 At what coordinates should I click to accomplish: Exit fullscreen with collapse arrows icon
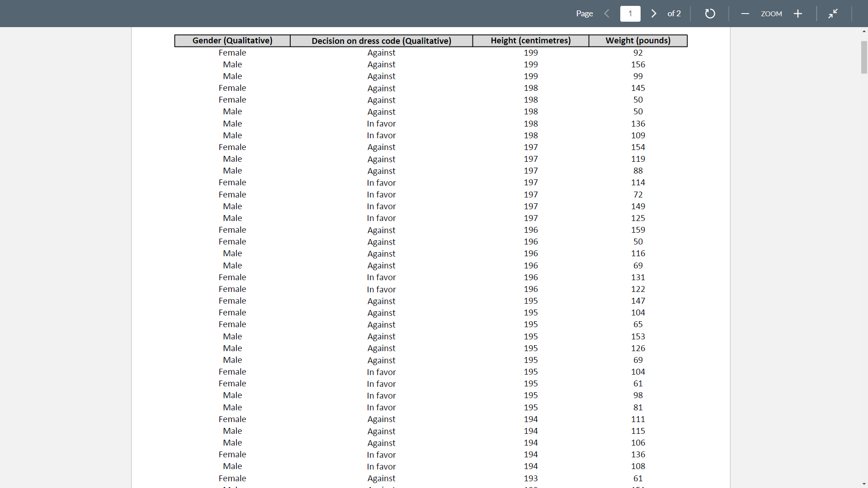[833, 14]
